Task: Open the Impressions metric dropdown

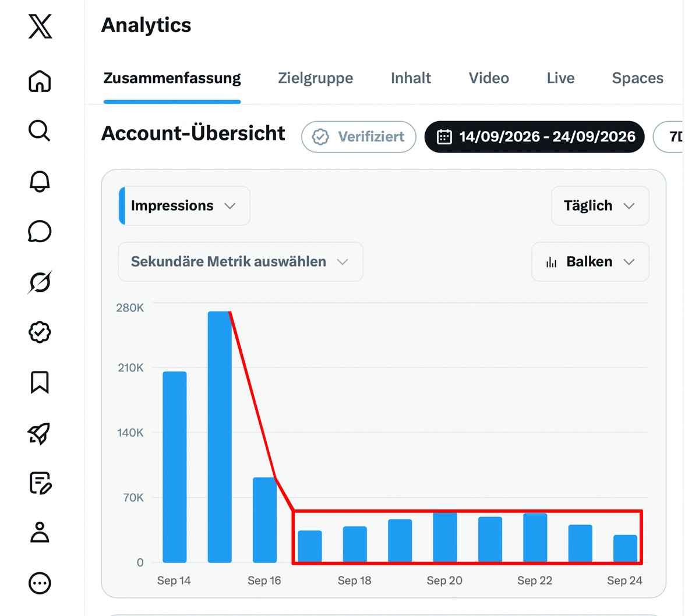Action: pyautogui.click(x=184, y=206)
